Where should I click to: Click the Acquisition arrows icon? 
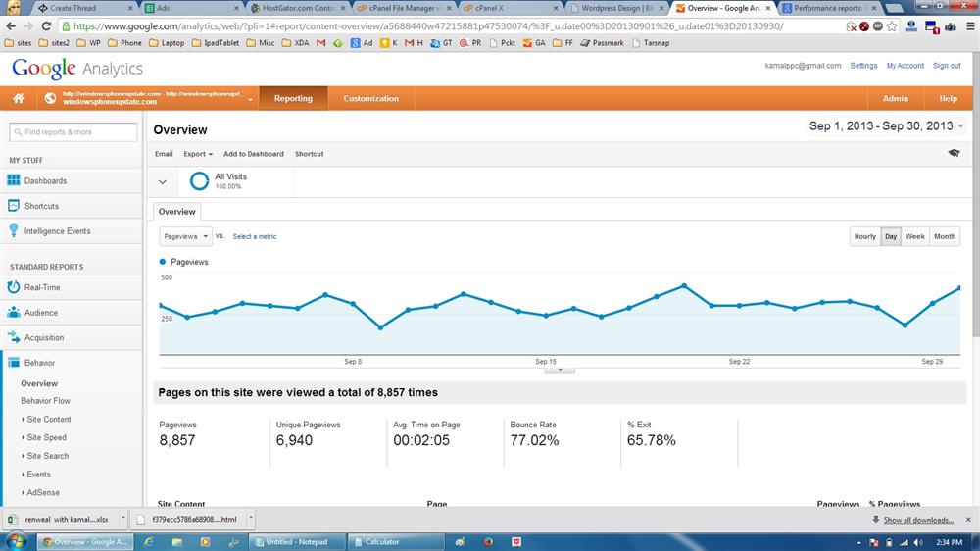pyautogui.click(x=13, y=337)
